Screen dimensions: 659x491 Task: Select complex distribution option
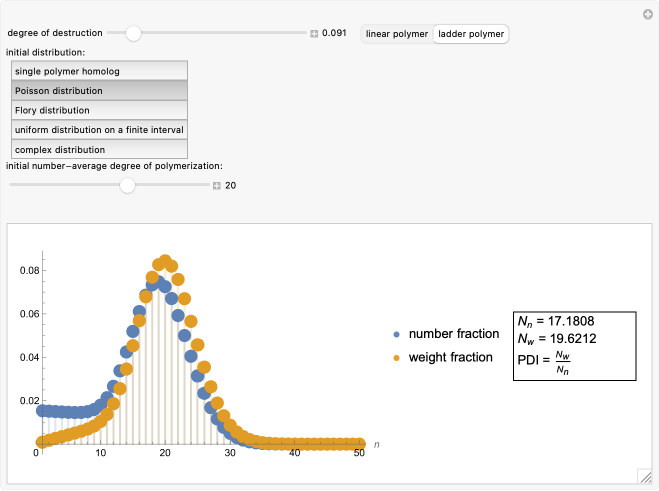coord(99,149)
